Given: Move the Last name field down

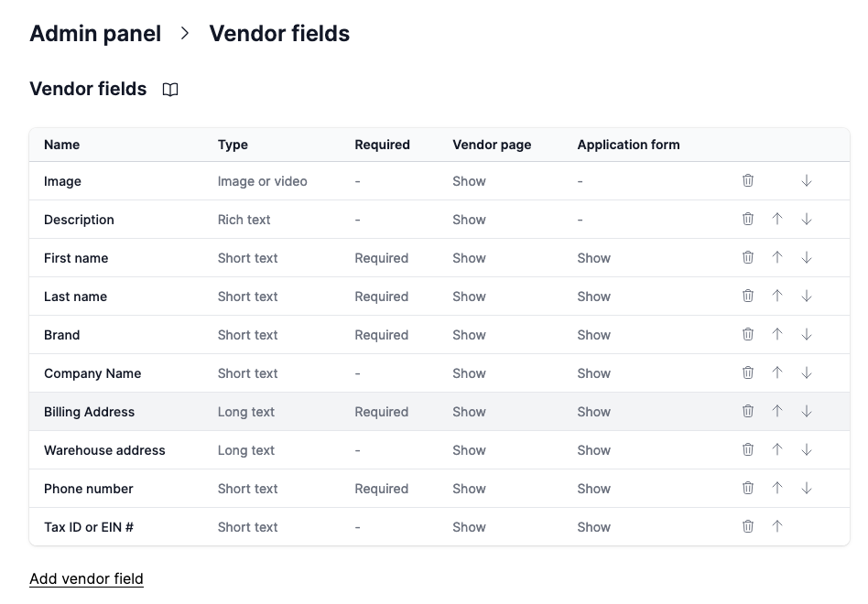Looking at the screenshot, I should (807, 296).
